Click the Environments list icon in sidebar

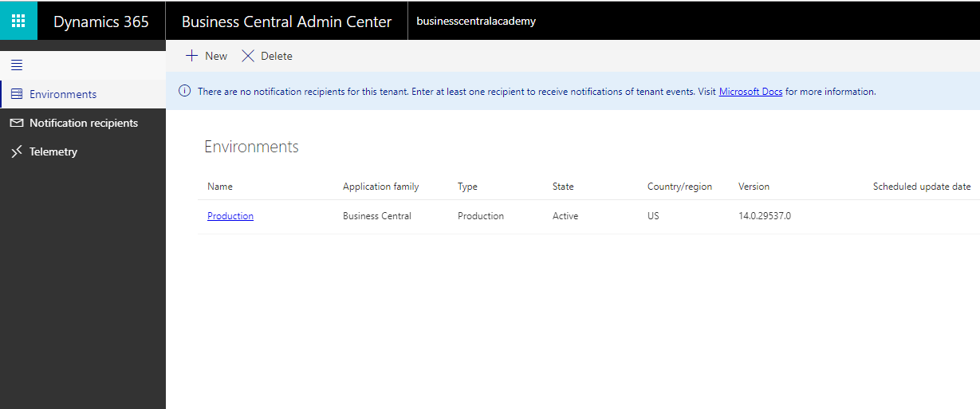[17, 94]
